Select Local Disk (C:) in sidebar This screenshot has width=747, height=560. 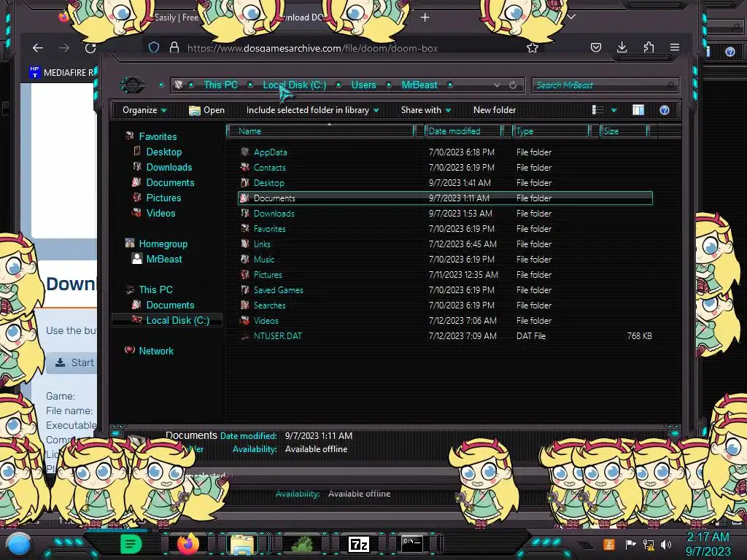pos(178,321)
